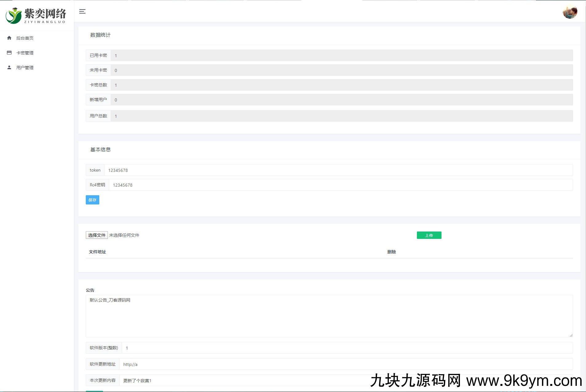
Task: Toggle the hamburger sidebar menu icon
Action: [82, 11]
